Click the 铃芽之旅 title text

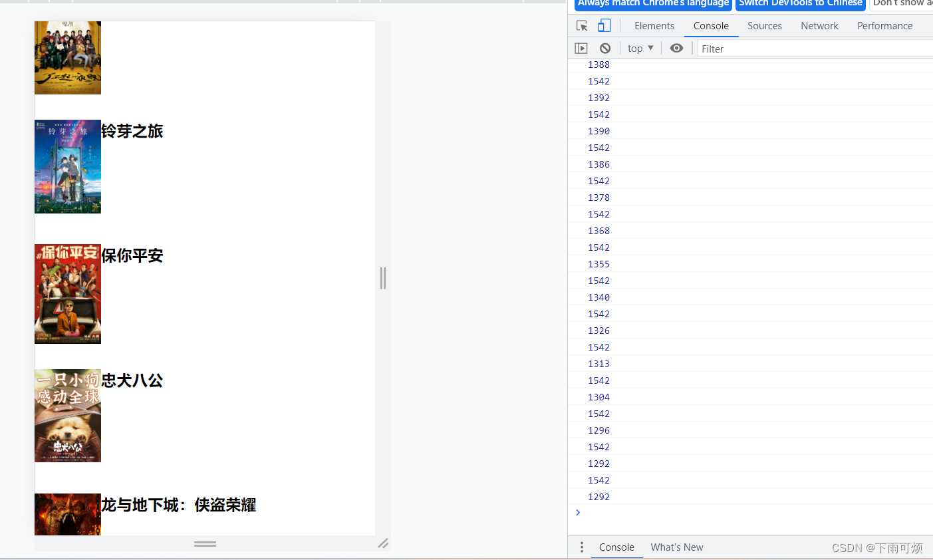tap(132, 131)
